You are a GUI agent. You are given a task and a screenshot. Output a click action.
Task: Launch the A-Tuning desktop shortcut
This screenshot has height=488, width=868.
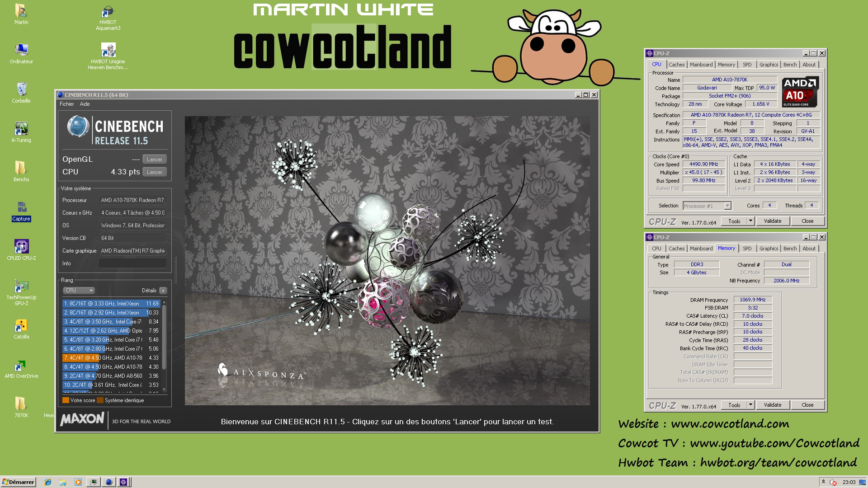(21, 132)
